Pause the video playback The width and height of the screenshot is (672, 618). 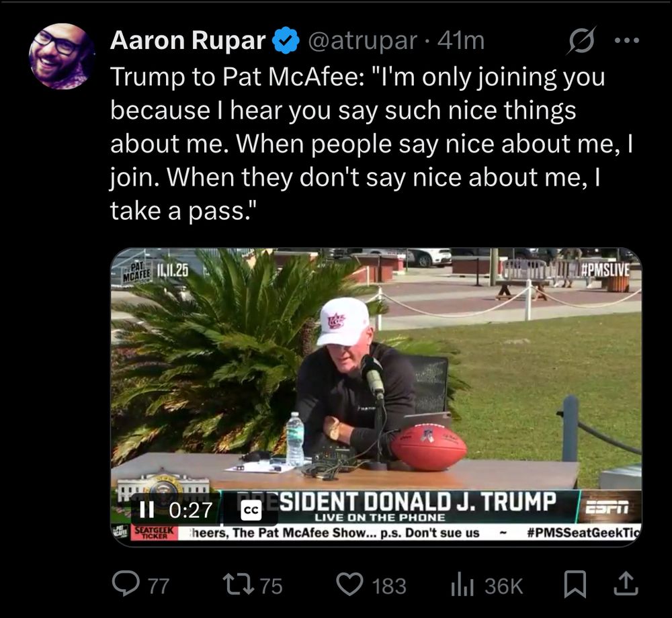point(146,510)
